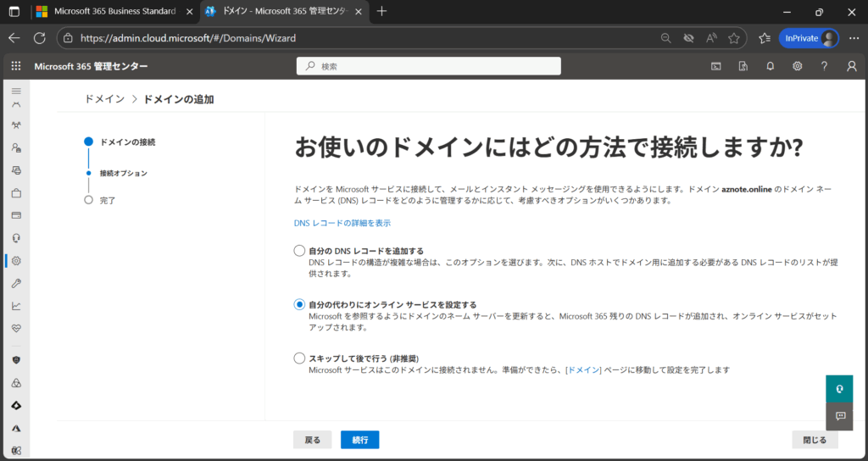Select "スキップして後で行う (非推奨)" radio option
This screenshot has height=461, width=868.
tap(298, 358)
